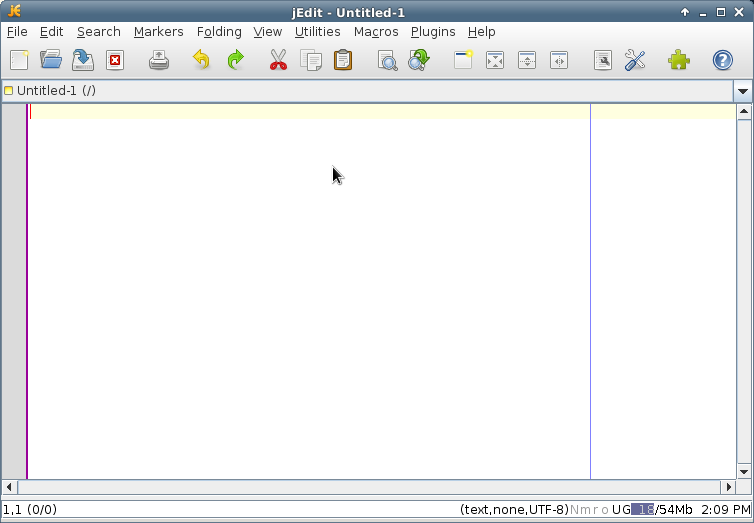Click the (text,none,UTF-8) mode status
Viewport: 754px width, 523px height.
click(x=514, y=510)
